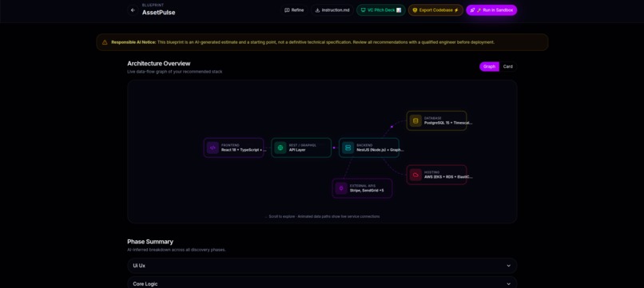Select the NestJS (Node.js) backend label
The width and height of the screenshot is (644, 288).
380,150
